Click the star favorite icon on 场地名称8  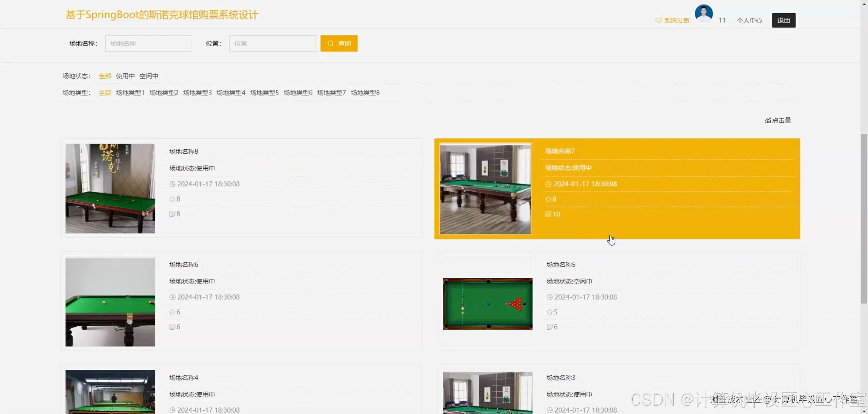point(172,199)
